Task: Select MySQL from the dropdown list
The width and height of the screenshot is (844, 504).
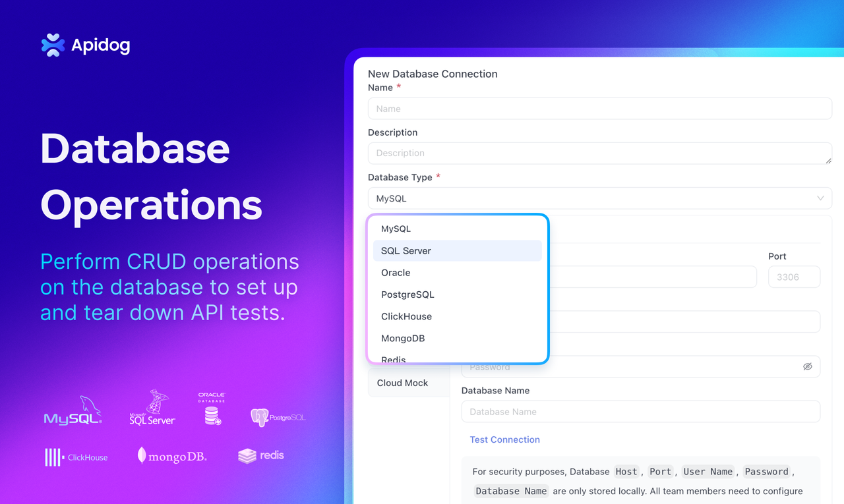Action: pos(458,229)
